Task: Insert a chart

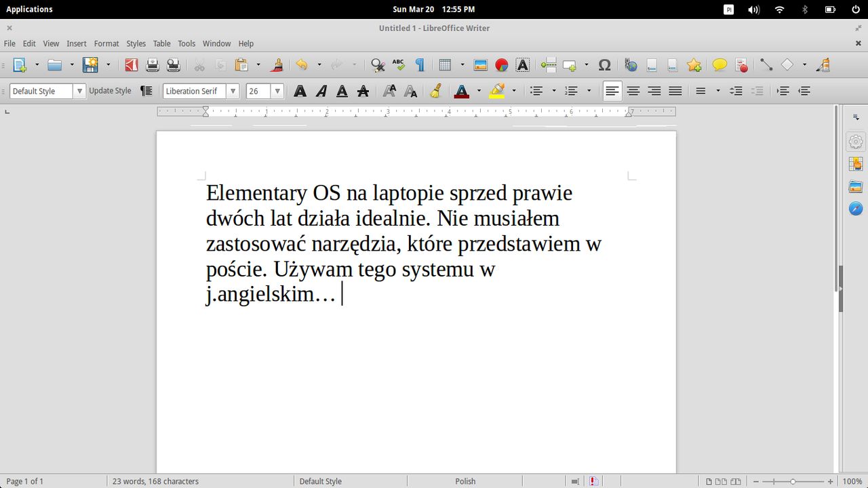Action: pos(502,65)
